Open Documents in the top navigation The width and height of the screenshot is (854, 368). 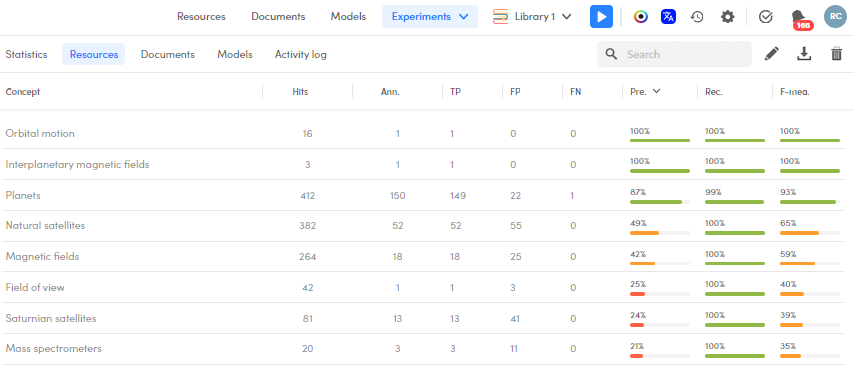278,17
